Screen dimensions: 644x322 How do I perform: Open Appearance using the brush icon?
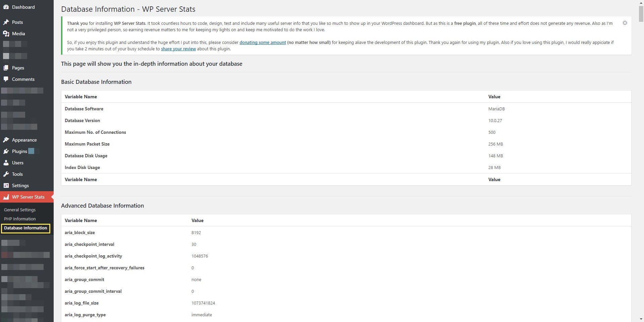click(7, 140)
